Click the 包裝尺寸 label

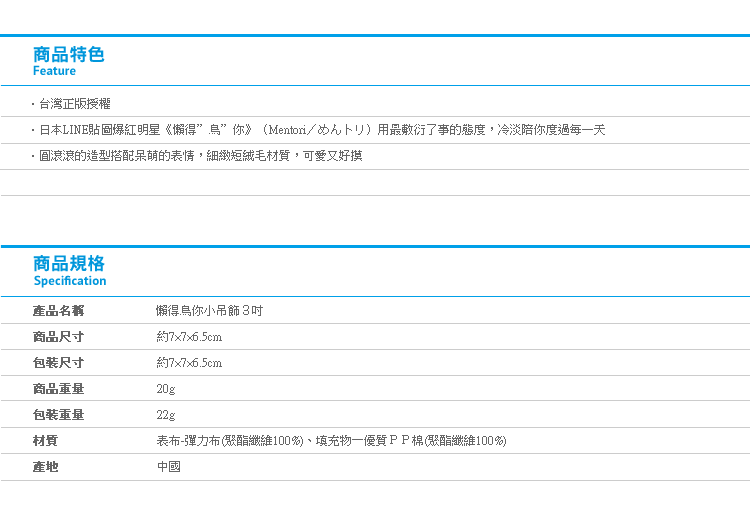58,362
